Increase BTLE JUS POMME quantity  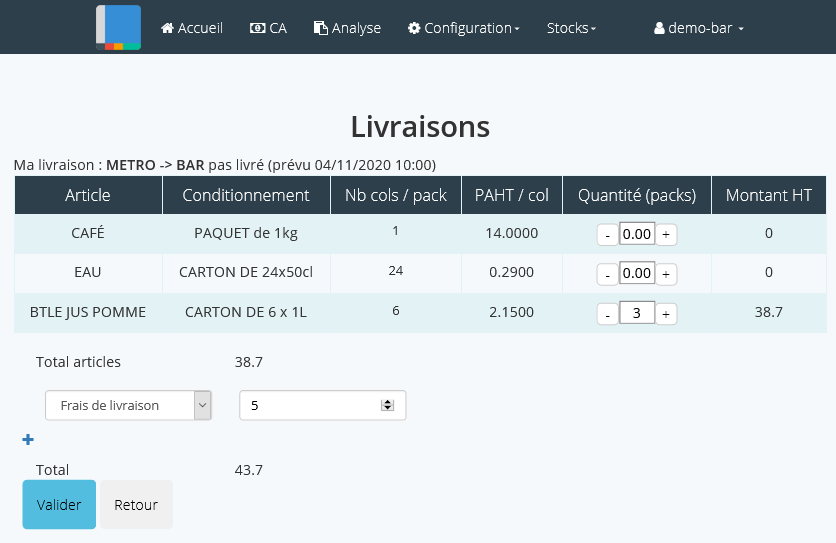pos(667,313)
